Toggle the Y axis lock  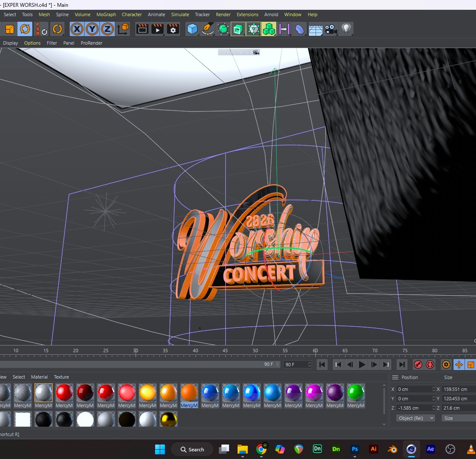92,29
